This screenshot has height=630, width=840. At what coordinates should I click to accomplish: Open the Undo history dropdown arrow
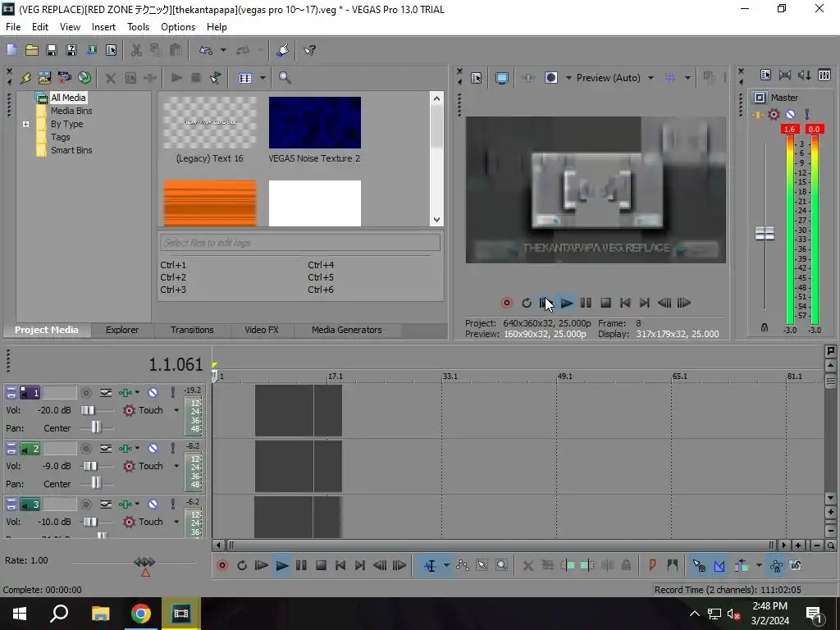[223, 50]
